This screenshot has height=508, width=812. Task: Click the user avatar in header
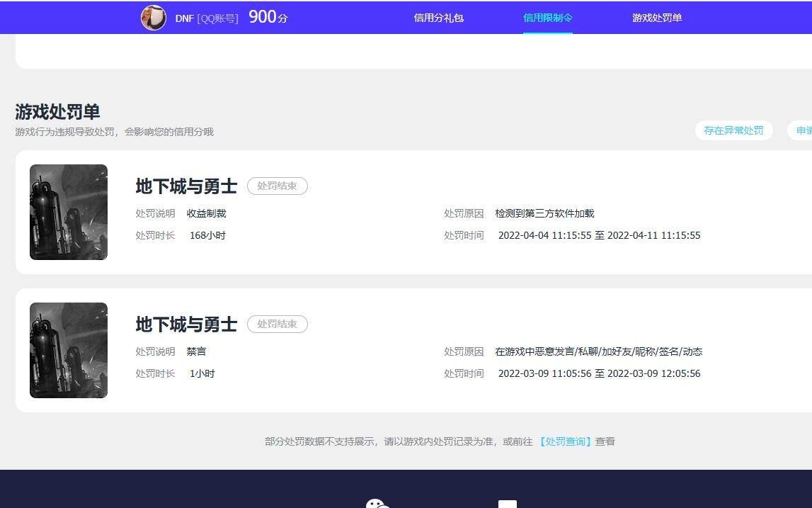click(x=154, y=18)
